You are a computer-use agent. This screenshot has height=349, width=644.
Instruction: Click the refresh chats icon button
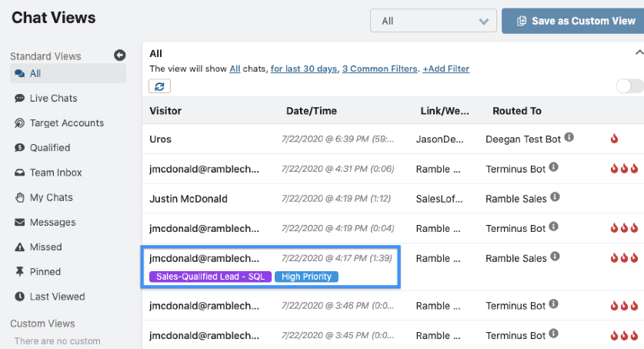(x=159, y=86)
